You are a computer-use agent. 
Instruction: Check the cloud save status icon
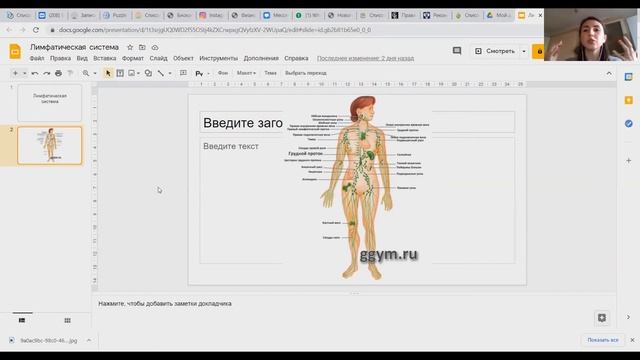pos(155,47)
